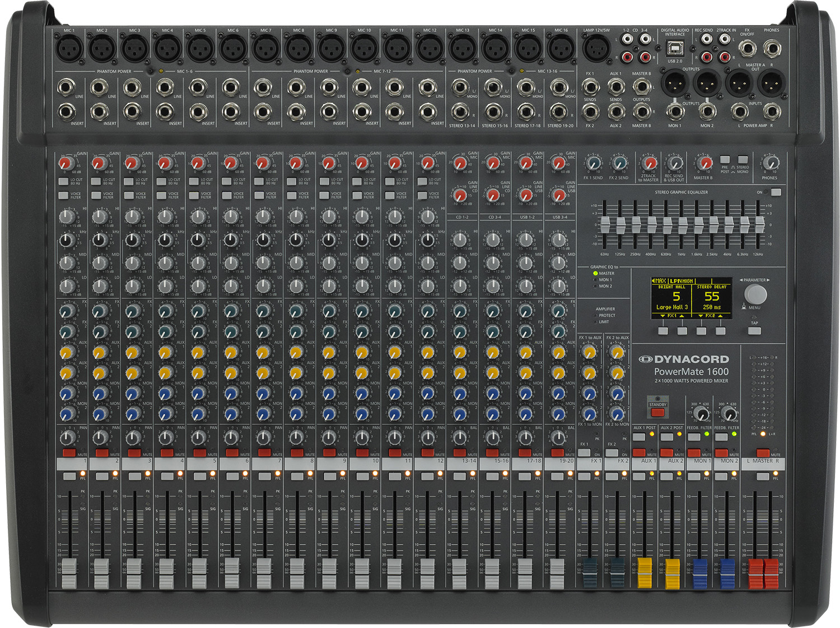Toggle the PFL button on channel 5
The width and height of the screenshot is (840, 628).
[x=200, y=476]
